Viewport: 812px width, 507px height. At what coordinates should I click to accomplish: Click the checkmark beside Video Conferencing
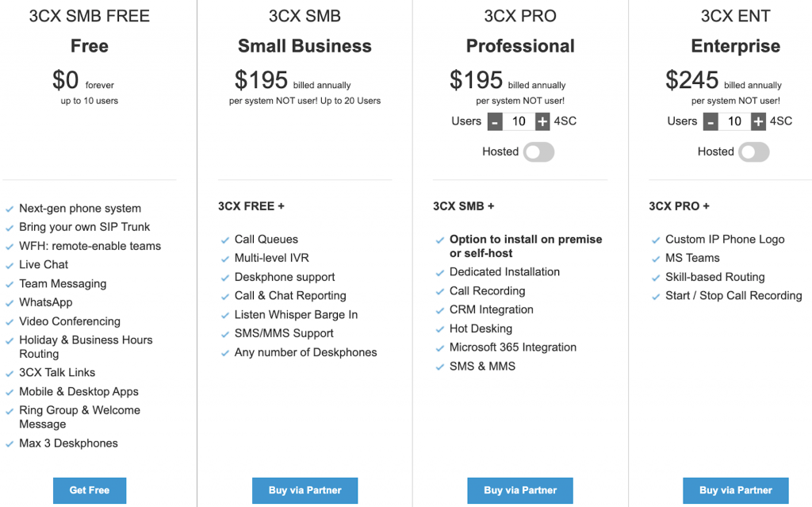pyautogui.click(x=9, y=321)
